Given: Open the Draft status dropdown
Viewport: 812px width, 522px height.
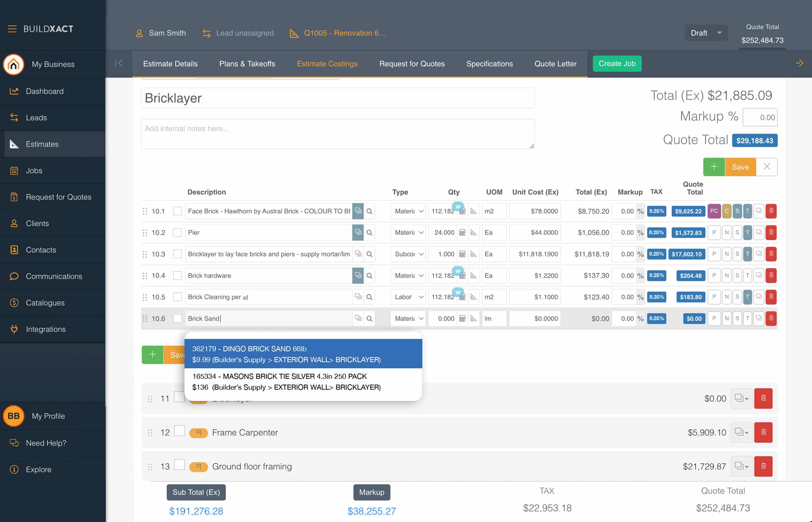Looking at the screenshot, I should pos(705,33).
